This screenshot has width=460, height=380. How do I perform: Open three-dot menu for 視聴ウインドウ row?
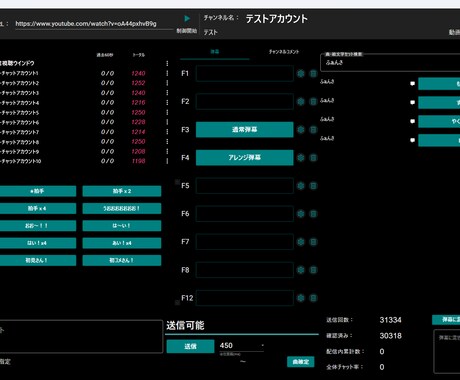167,63
